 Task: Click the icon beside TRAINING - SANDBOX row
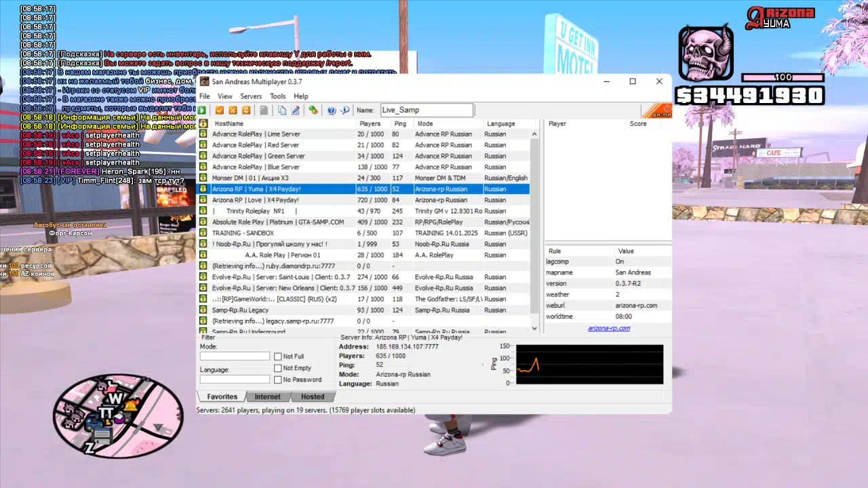203,233
